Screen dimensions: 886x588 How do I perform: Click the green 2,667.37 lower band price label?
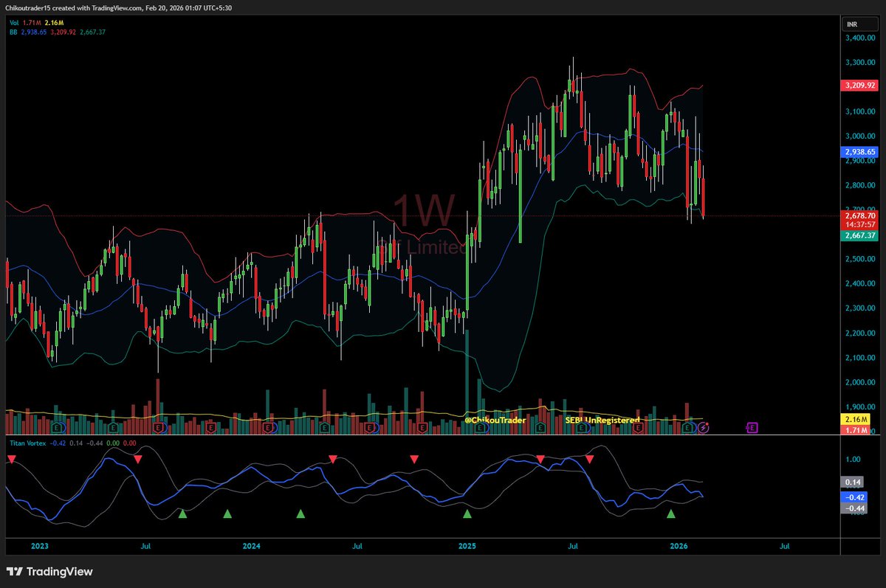pyautogui.click(x=859, y=235)
